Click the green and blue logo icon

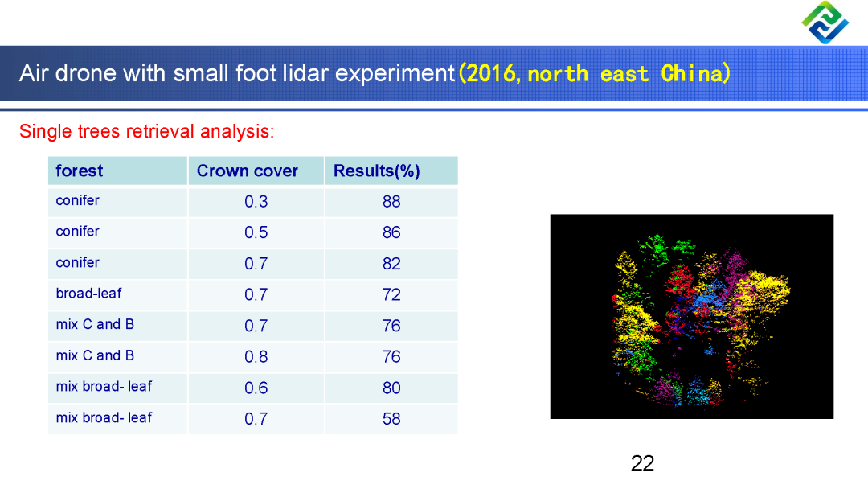(x=825, y=23)
